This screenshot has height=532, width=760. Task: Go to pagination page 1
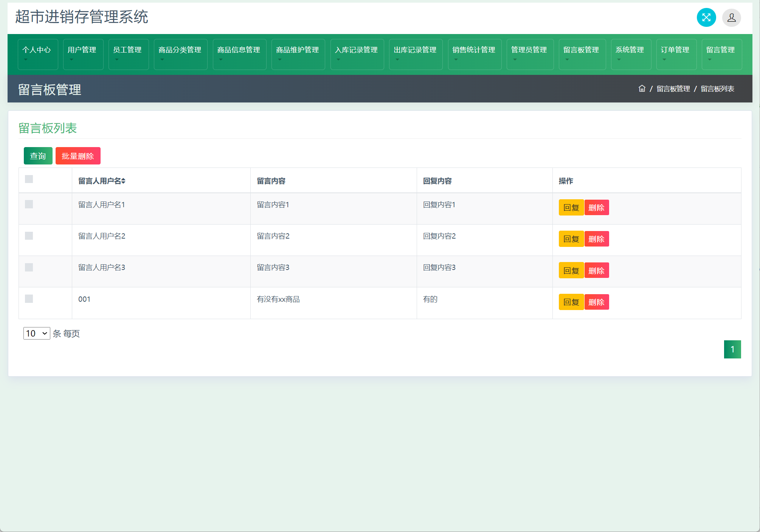[x=732, y=349]
